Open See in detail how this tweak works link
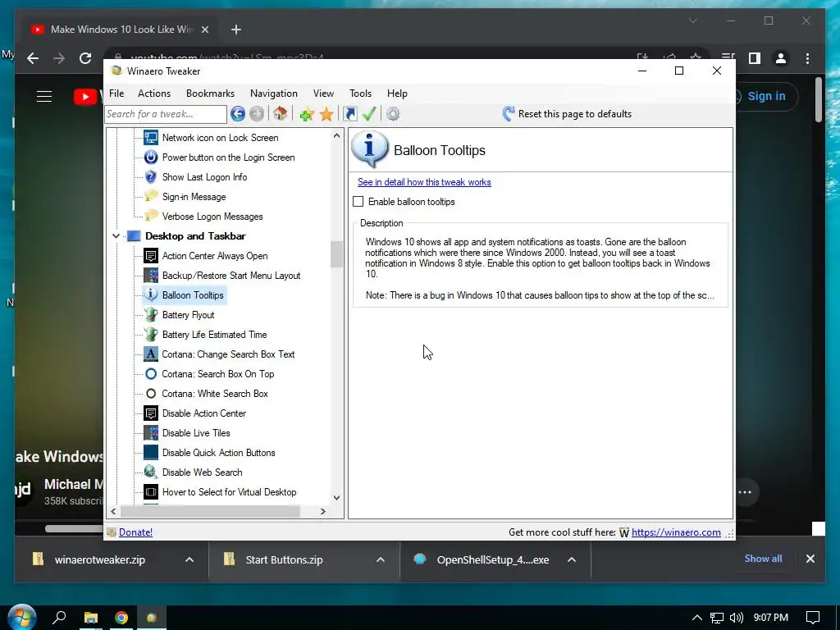The height and width of the screenshot is (630, 840). click(x=424, y=182)
